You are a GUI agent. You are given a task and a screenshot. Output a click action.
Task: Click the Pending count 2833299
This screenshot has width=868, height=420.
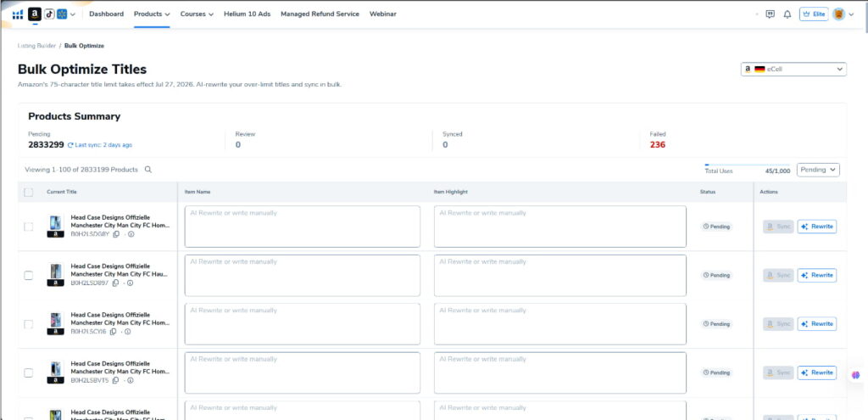(46, 145)
